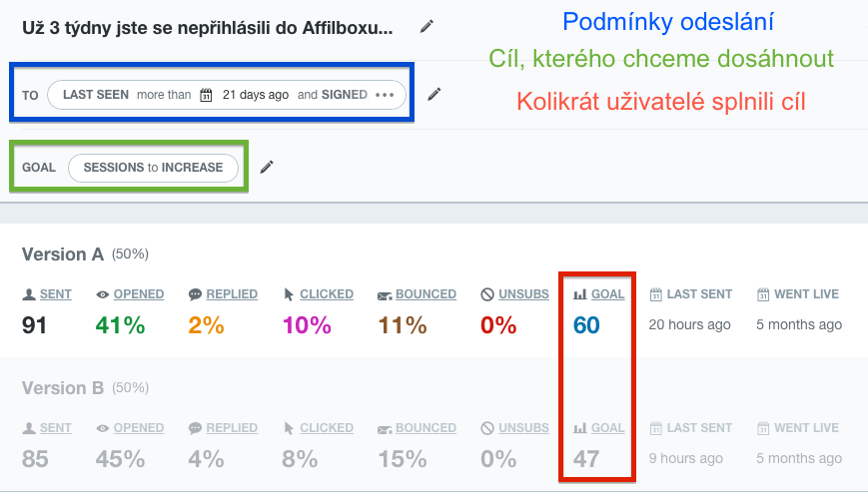Open Version A CLICKED stat link
This screenshot has width=868, height=492.
coord(327,294)
